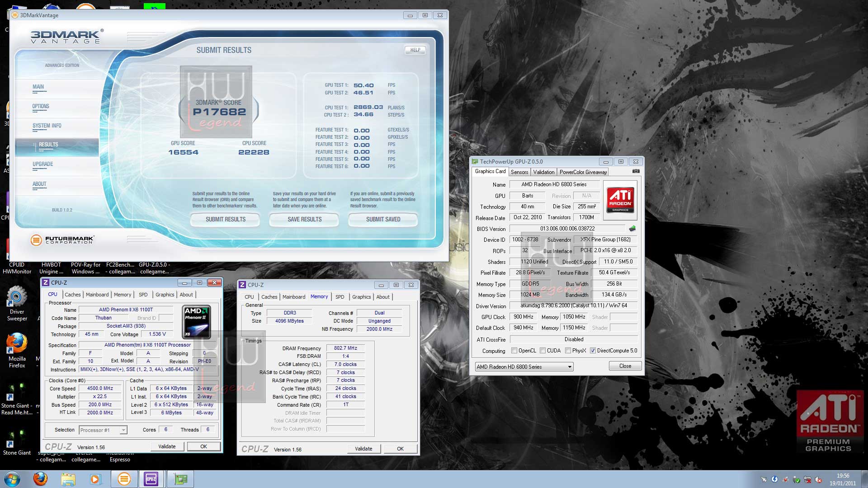This screenshot has width=868, height=488.
Task: Click the Driver Version field in GPU-Z
Action: tap(574, 305)
